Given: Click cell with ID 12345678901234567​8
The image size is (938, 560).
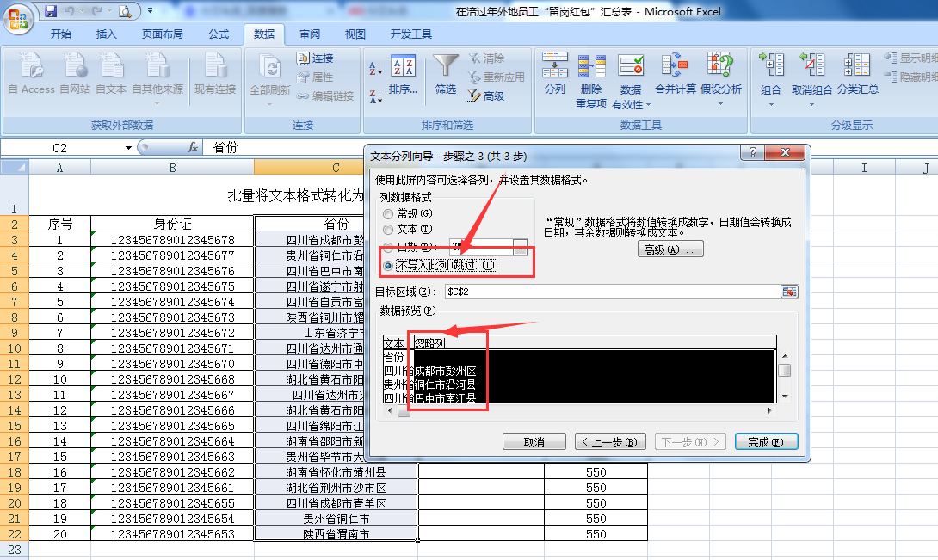Looking at the screenshot, I should (172, 239).
